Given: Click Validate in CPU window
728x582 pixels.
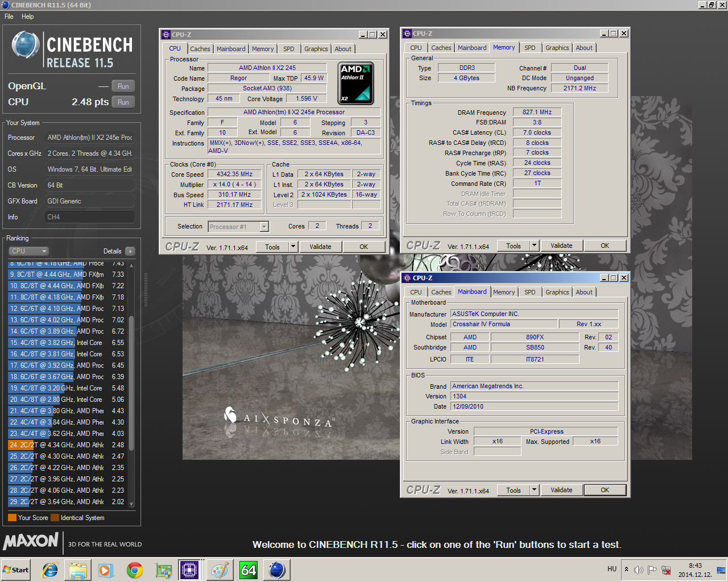Looking at the screenshot, I should click(x=320, y=247).
